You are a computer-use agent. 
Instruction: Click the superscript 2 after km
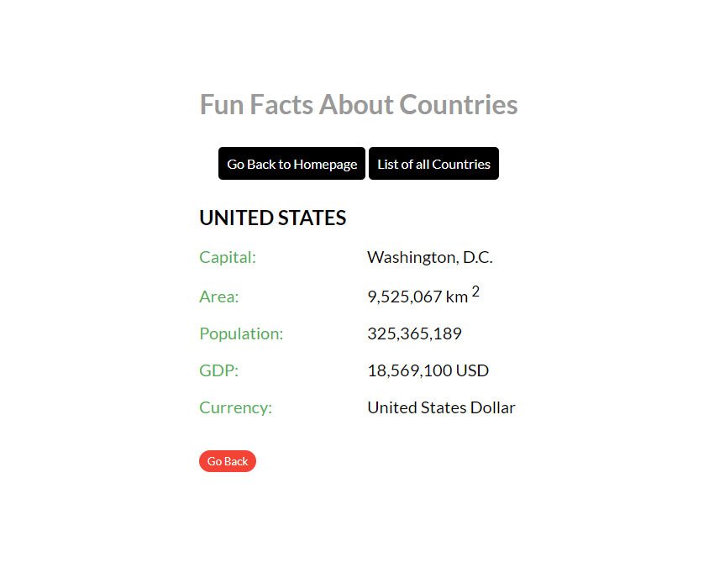(x=475, y=291)
